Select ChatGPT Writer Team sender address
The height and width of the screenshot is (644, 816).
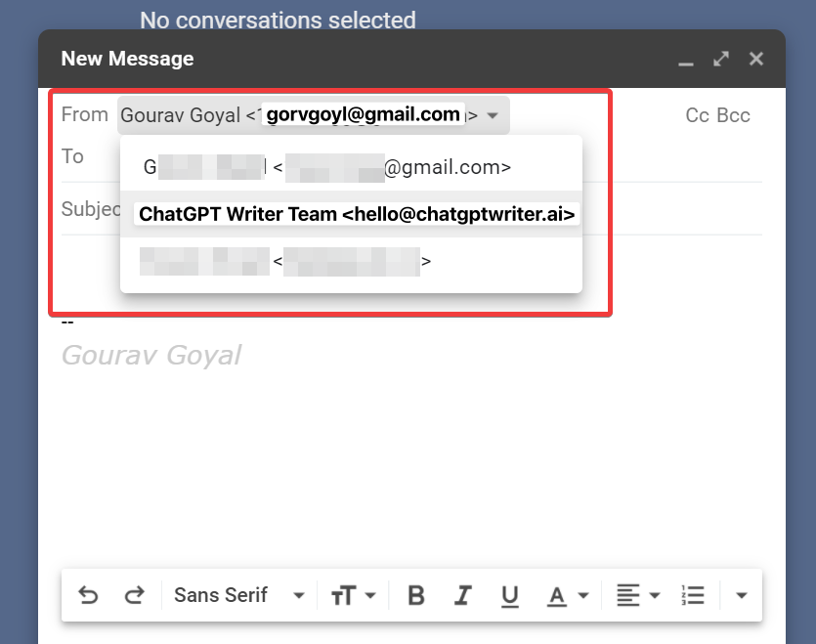(x=351, y=214)
